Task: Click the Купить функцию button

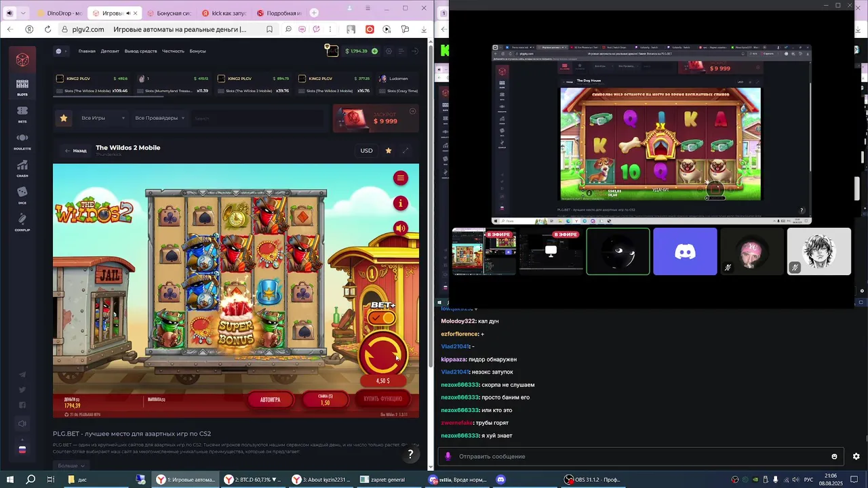Action: [x=382, y=399]
